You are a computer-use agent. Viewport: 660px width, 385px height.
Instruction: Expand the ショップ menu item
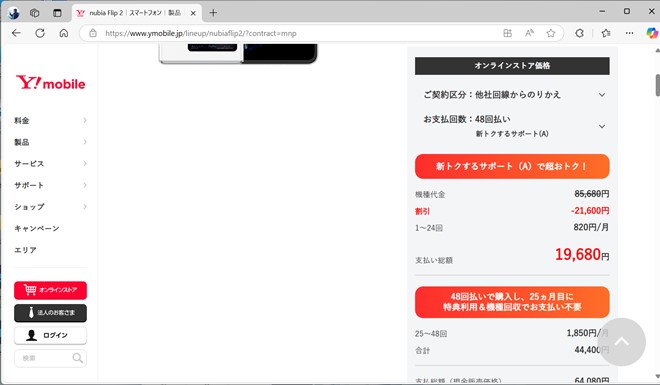tap(50, 207)
